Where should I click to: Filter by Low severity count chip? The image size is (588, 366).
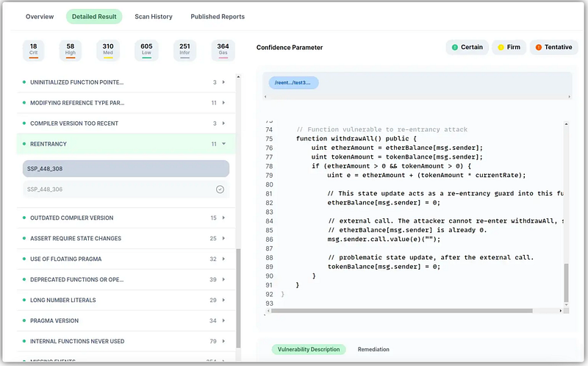tap(146, 49)
